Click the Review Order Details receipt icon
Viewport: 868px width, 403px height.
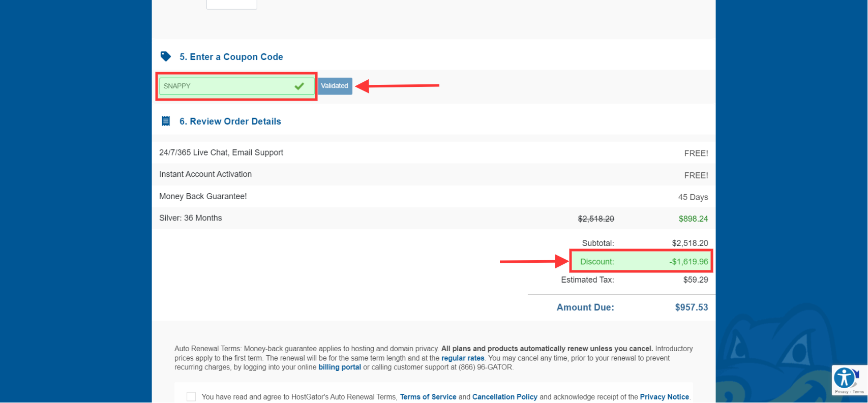pos(166,121)
